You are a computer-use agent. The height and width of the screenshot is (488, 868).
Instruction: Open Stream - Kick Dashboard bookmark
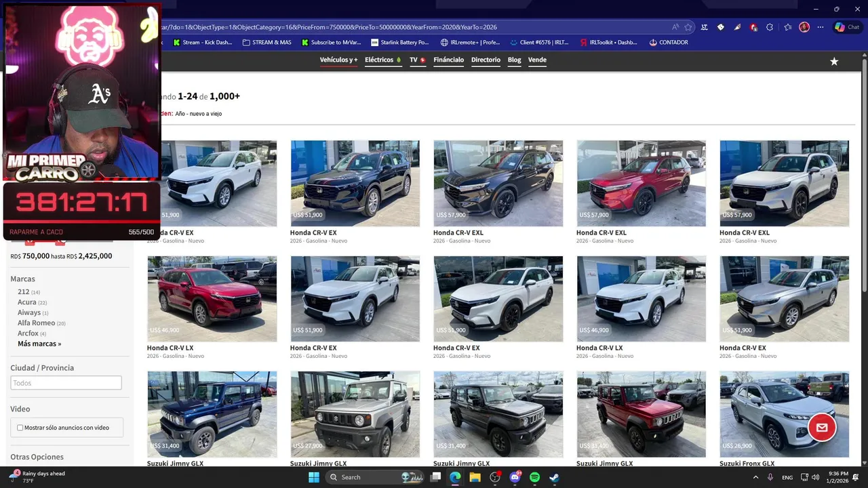pos(203,42)
